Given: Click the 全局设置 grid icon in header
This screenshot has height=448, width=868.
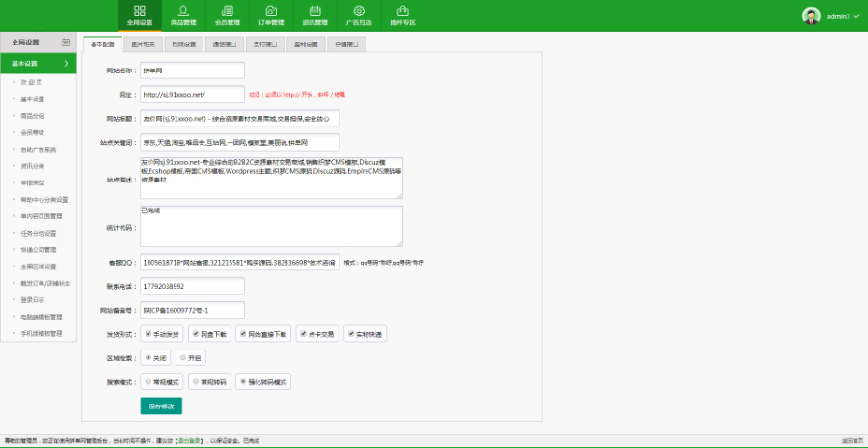Looking at the screenshot, I should pos(139,11).
